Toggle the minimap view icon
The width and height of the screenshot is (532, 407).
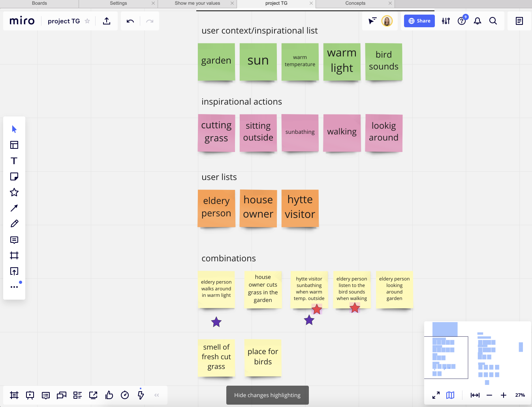click(450, 395)
